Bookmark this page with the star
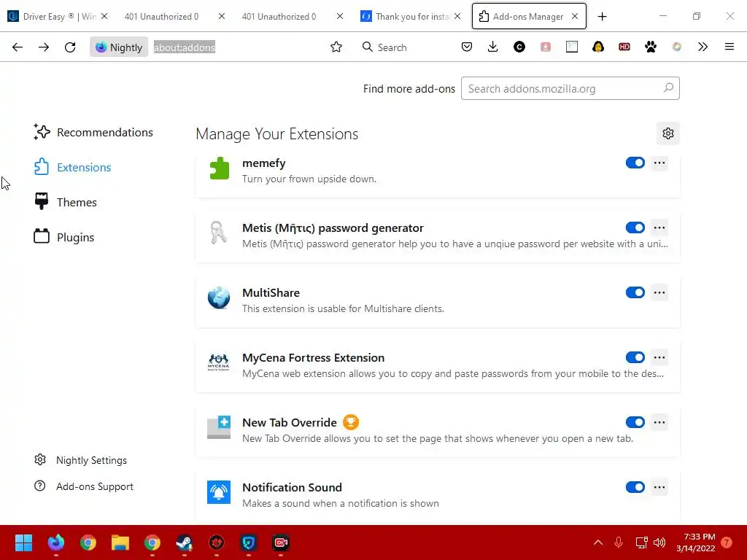This screenshot has height=560, width=747. click(x=336, y=47)
